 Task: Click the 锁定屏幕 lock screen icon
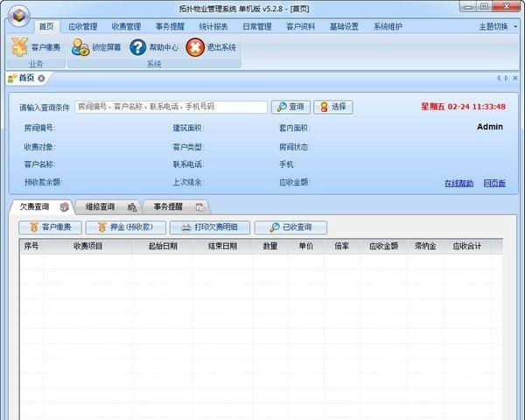click(80, 47)
